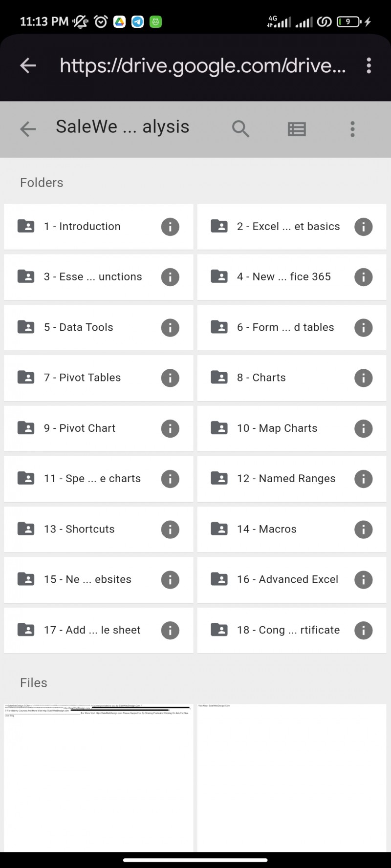Show details of 8 - Charts folder
The width and height of the screenshot is (391, 868).
coord(363,378)
